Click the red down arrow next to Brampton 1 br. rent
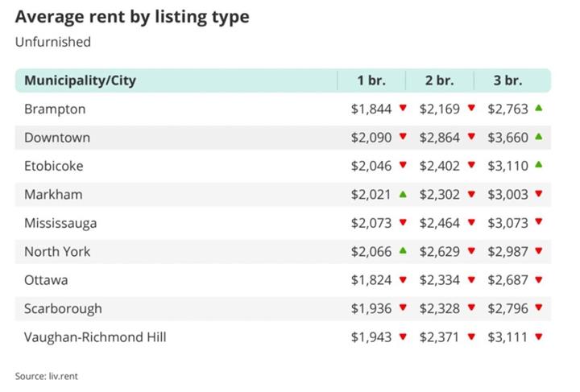 click(x=403, y=109)
